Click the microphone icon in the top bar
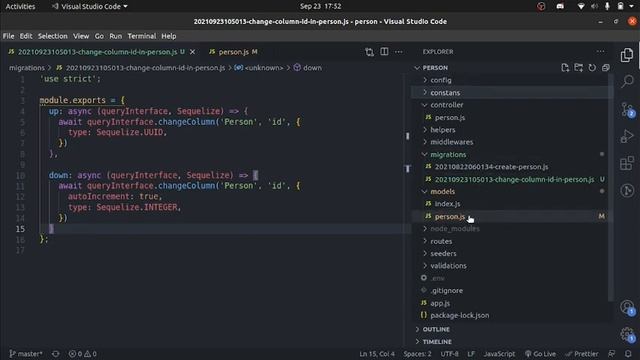640x360 pixels. [607, 6]
